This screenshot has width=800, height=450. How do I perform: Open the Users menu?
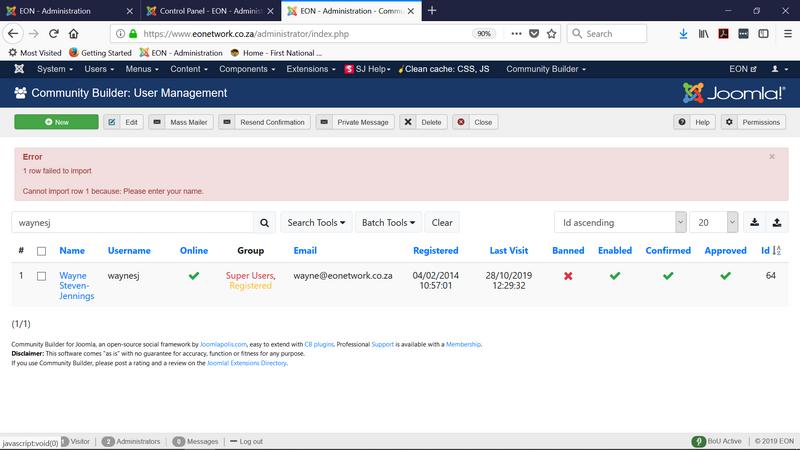coord(99,69)
